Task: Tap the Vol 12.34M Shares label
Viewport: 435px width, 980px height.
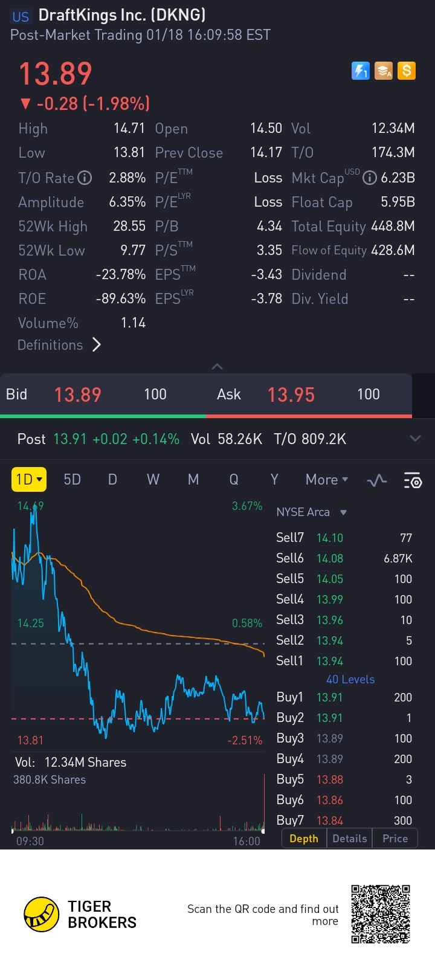Action: tap(71, 762)
